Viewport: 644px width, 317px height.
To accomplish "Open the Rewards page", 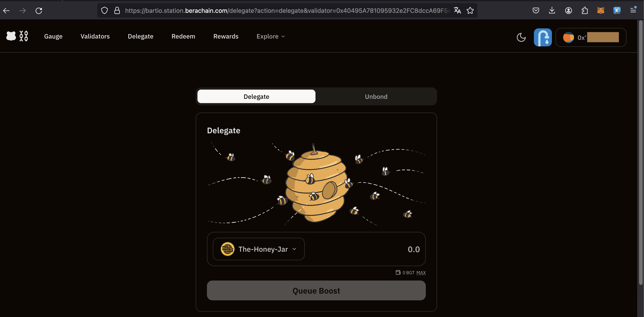I will pos(226,36).
